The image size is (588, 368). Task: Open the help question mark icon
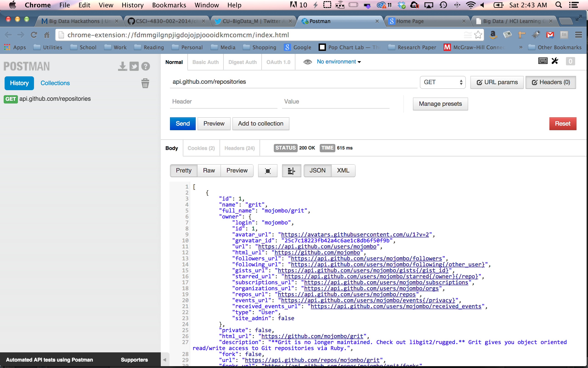146,66
